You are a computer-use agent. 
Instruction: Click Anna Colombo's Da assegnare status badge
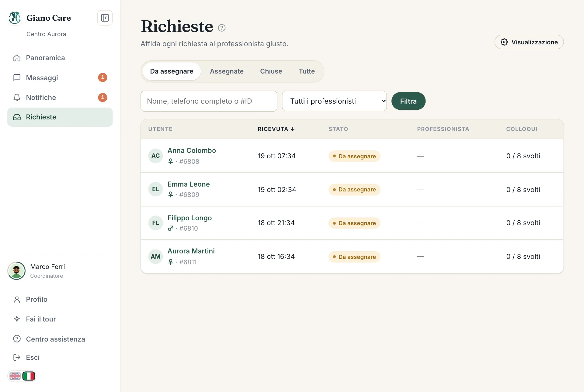coord(354,156)
